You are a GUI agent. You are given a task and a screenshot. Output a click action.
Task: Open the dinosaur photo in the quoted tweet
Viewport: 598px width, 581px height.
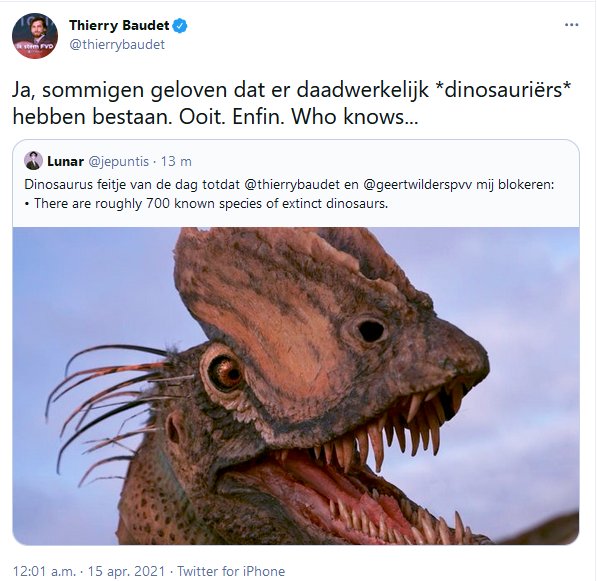click(x=296, y=386)
